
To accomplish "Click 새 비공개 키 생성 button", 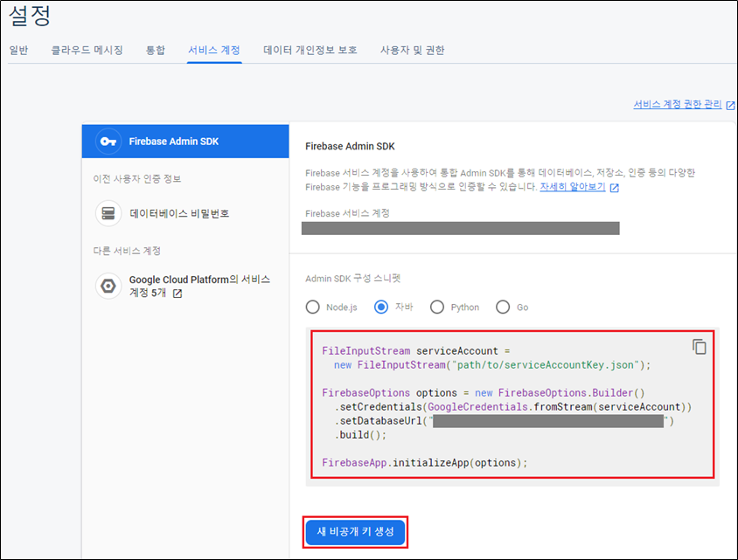I will (x=355, y=532).
